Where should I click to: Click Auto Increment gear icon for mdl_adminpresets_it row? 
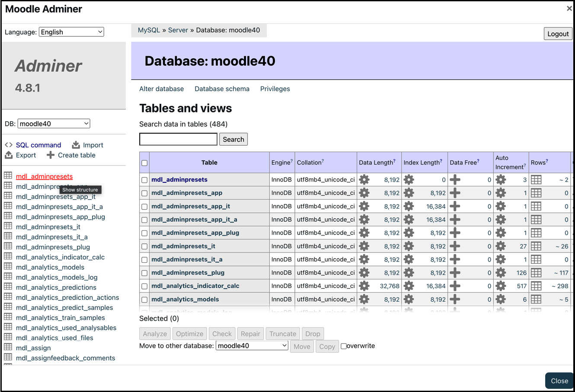(x=501, y=246)
